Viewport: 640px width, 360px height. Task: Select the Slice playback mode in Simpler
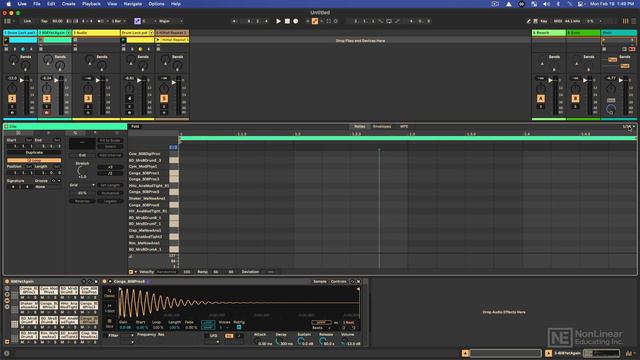pos(109,324)
